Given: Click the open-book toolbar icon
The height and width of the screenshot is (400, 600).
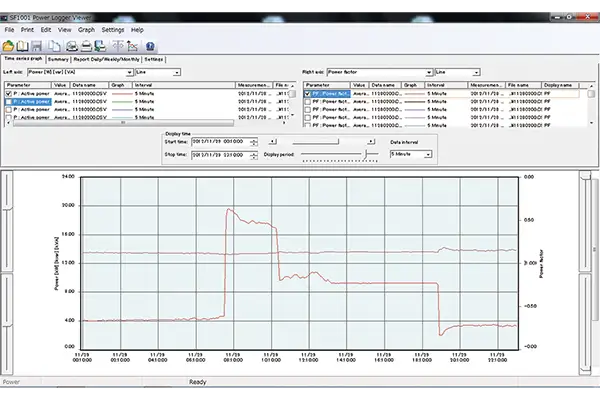Looking at the screenshot, I should coord(22,46).
